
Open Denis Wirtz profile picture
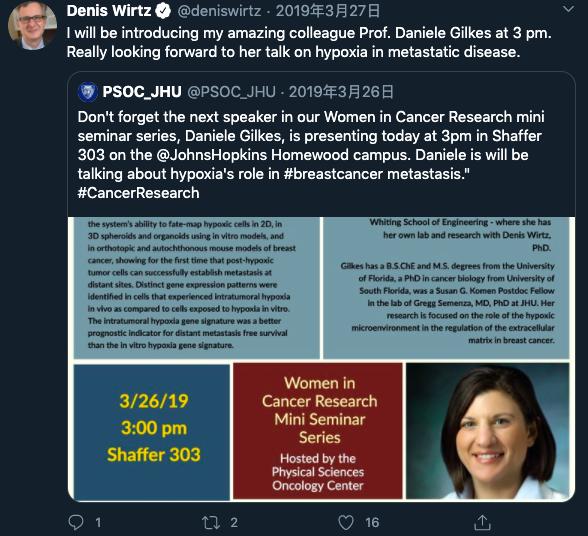tap(33, 26)
